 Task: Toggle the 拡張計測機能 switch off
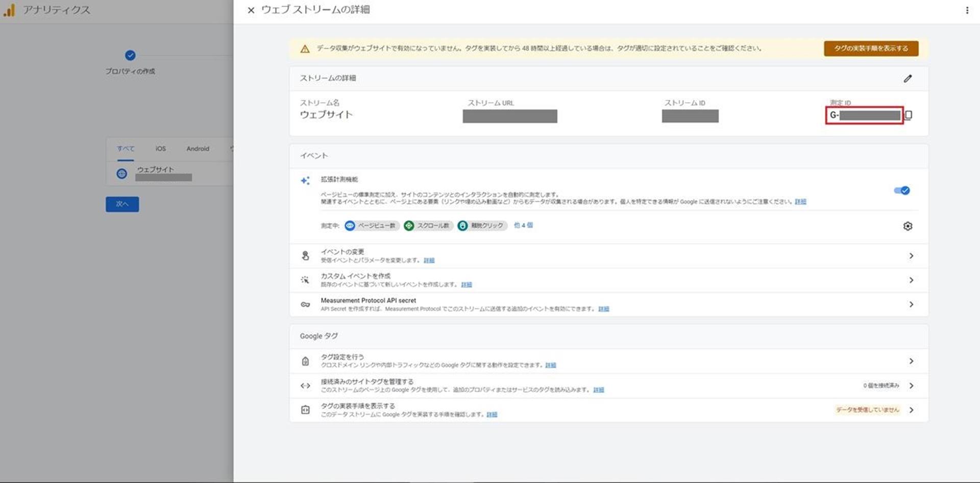point(901,190)
